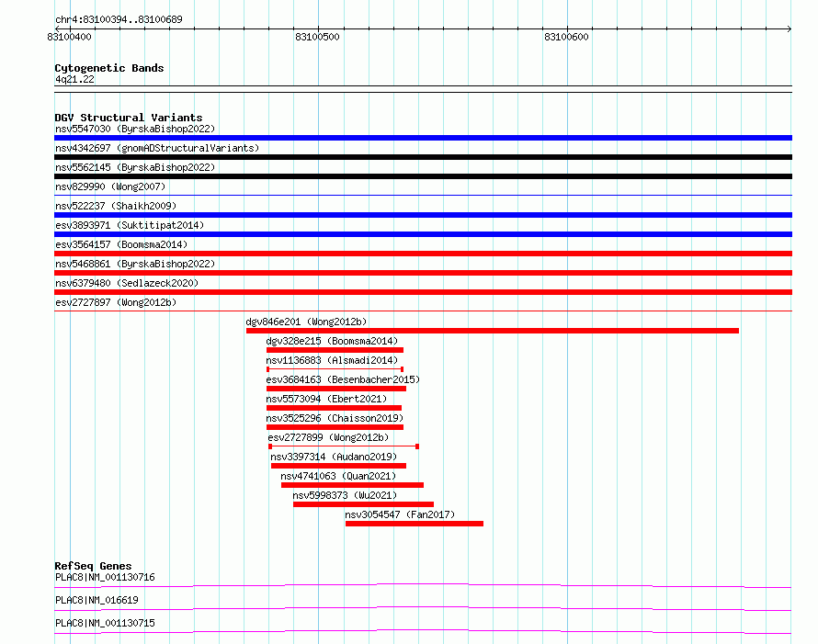The image size is (818, 644).
Task: Open nsv5562145 (ByrskaBishop2022) label
Action: 135,167
